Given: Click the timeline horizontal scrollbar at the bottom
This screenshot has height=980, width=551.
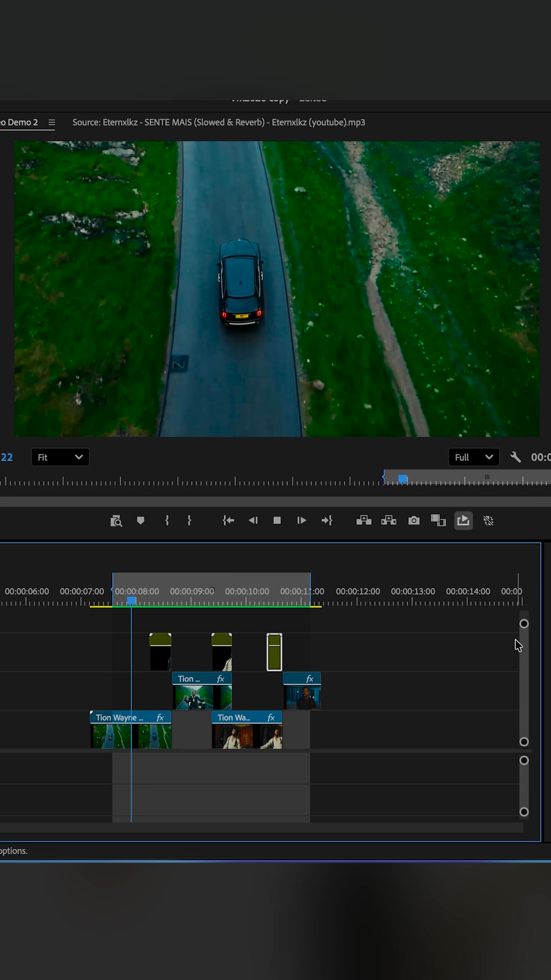Looking at the screenshot, I should pyautogui.click(x=261, y=827).
